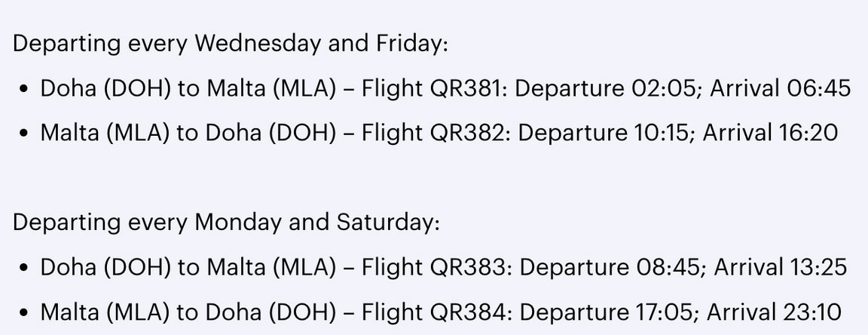Click "Malta (MLA)" at the start of the QR382 line
The width and height of the screenshot is (868, 335).
[105, 133]
